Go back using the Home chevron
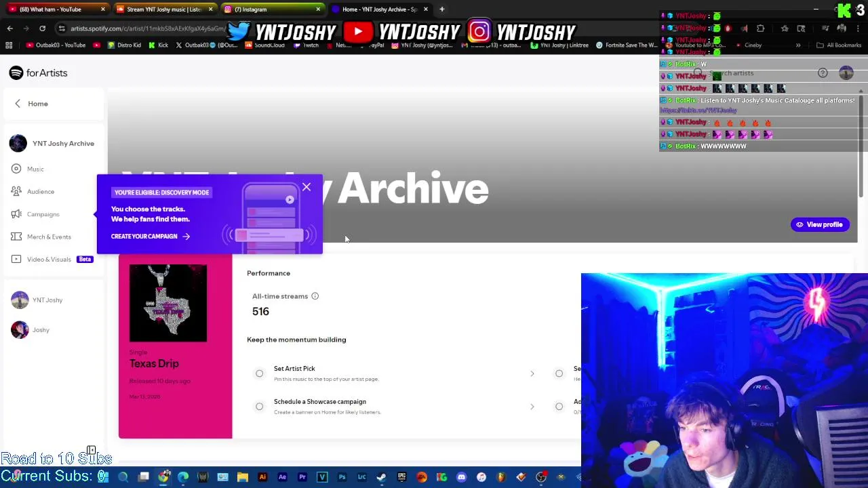868x488 pixels. pyautogui.click(x=18, y=104)
